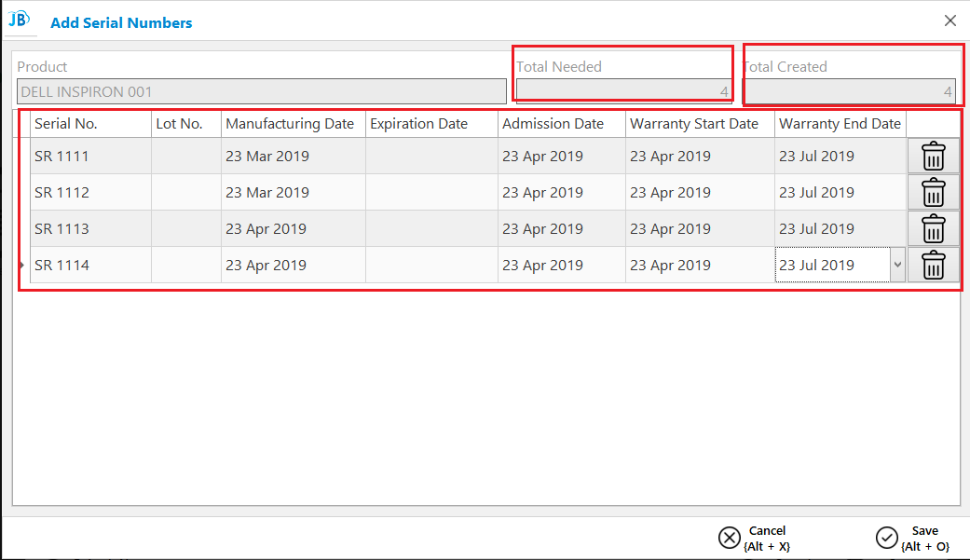Delete the SR 1112 serial row
This screenshot has height=560, width=970.
[933, 193]
